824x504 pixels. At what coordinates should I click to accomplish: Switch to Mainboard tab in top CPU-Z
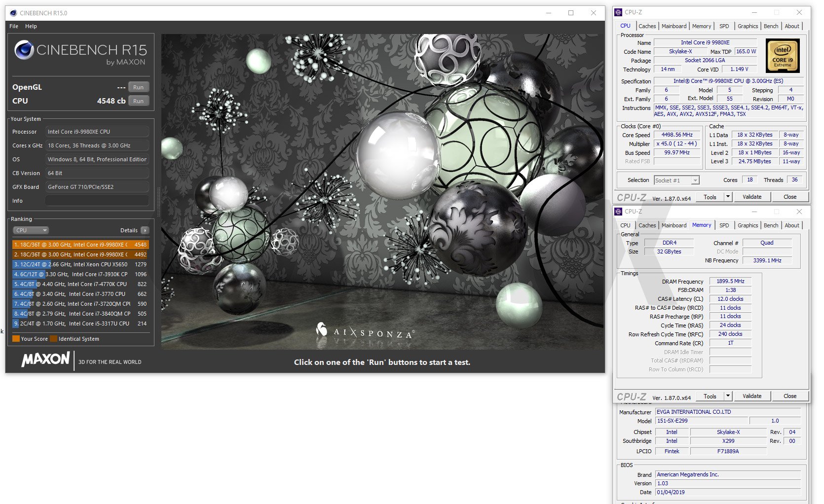click(674, 26)
